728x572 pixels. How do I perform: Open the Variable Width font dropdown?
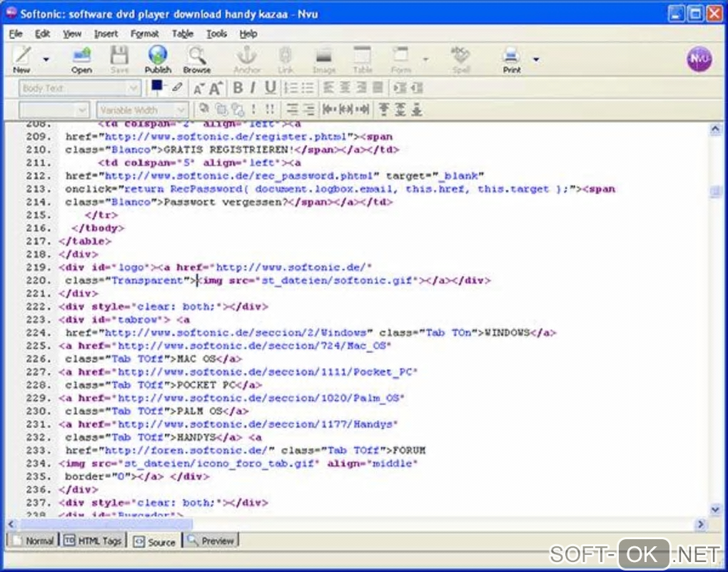[141, 110]
